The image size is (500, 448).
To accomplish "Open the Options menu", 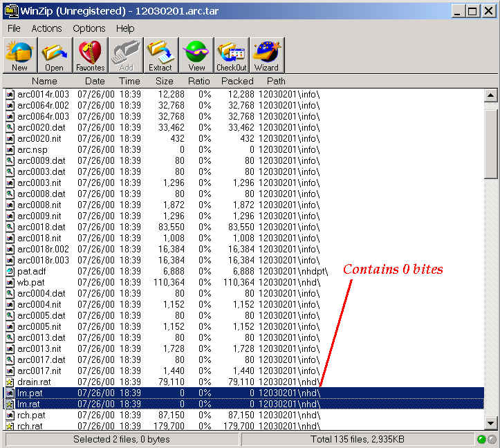I will coord(89,28).
